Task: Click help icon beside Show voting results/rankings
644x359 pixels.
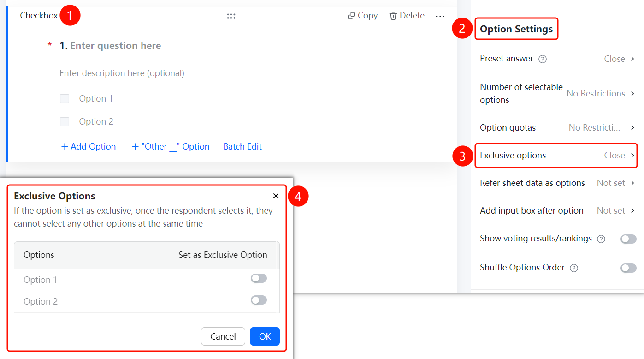Action: (601, 239)
